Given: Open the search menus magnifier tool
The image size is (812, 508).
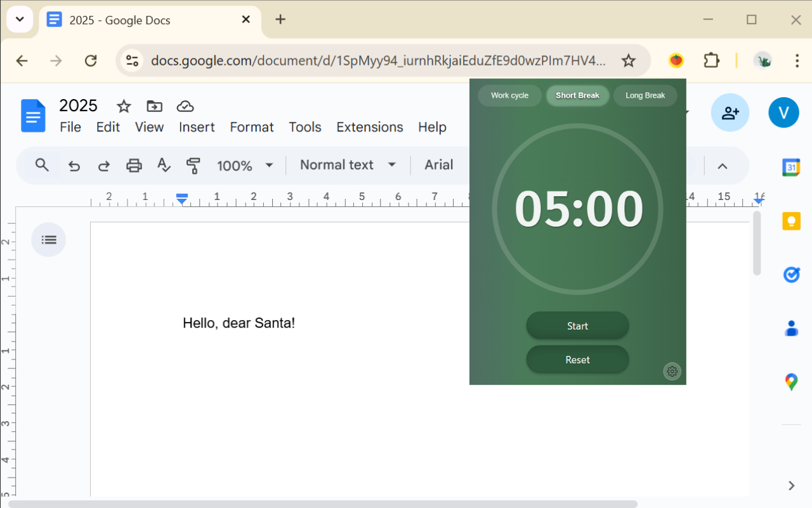Looking at the screenshot, I should click(x=42, y=165).
